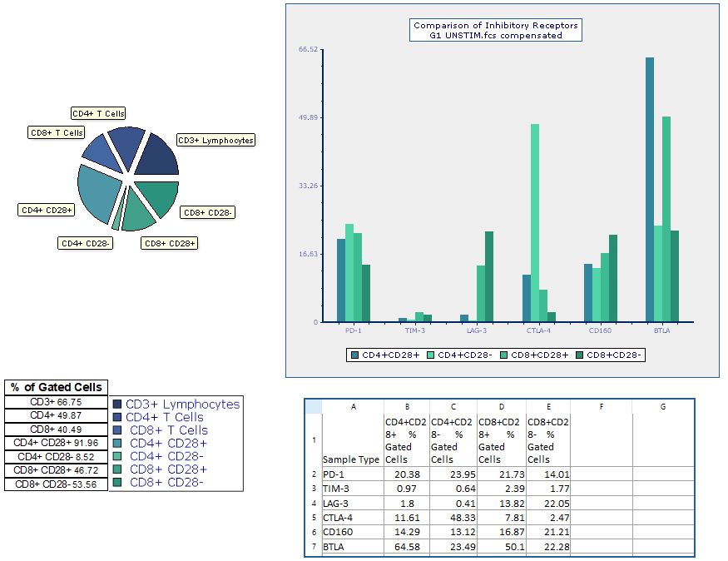Select the CD3+ Lymphocytes pie chart label
728x561 pixels.
[215, 141]
